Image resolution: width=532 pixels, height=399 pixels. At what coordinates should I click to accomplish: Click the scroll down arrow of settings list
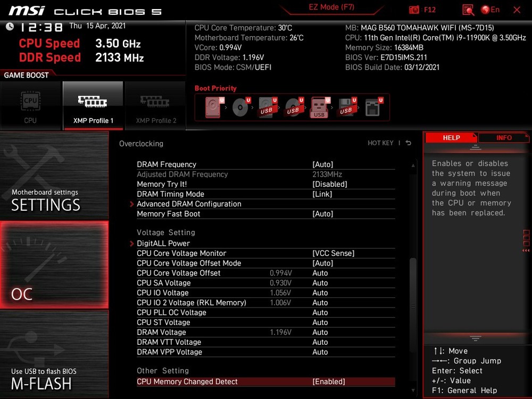click(413, 390)
